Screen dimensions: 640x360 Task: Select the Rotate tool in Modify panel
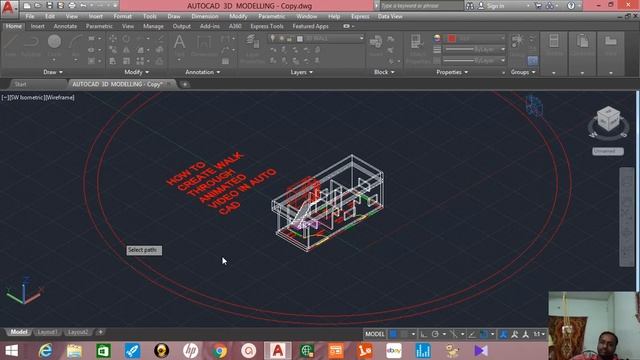point(126,39)
